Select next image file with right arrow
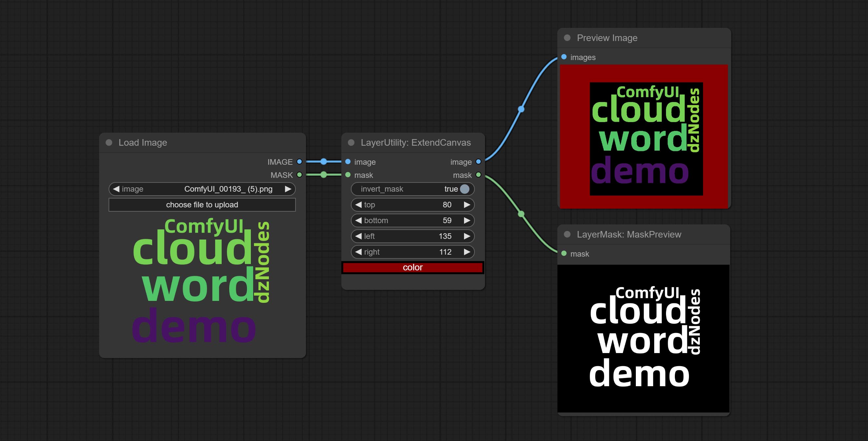 [x=288, y=189]
